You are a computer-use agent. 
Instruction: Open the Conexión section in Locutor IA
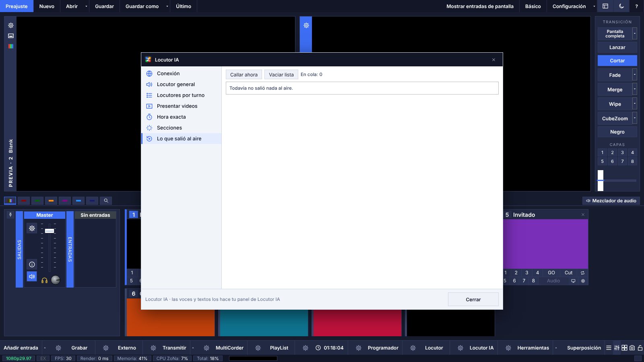point(181,74)
